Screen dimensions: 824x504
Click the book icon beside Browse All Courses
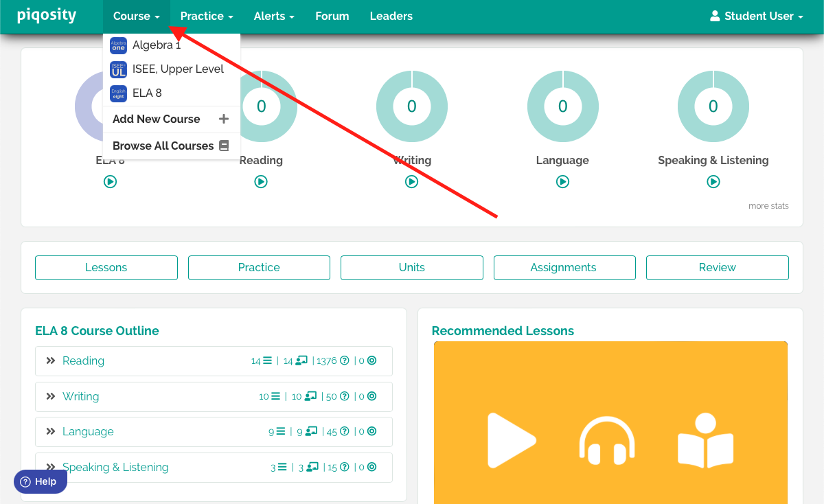tap(224, 146)
